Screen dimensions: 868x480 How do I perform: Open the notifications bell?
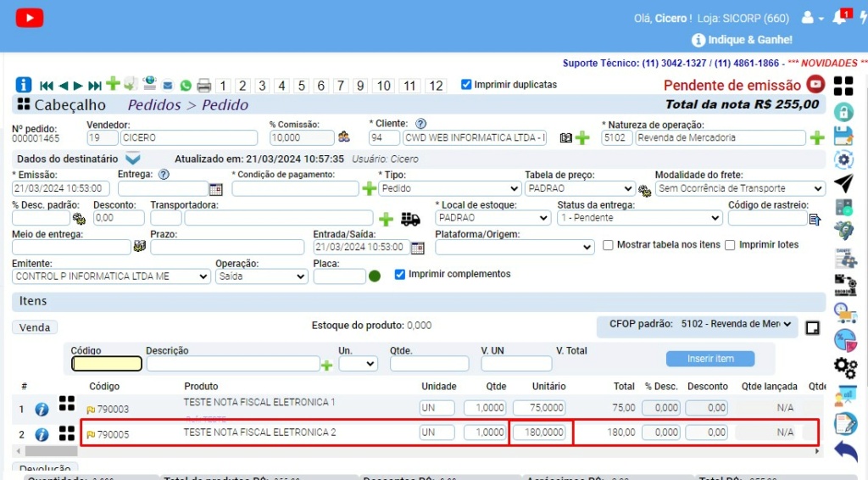click(841, 17)
